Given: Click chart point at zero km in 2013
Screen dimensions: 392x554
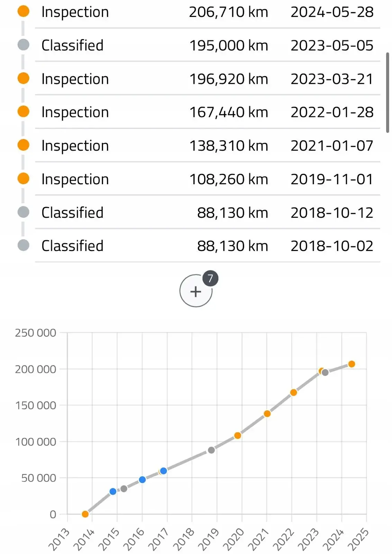Looking at the screenshot, I should pos(85,514).
